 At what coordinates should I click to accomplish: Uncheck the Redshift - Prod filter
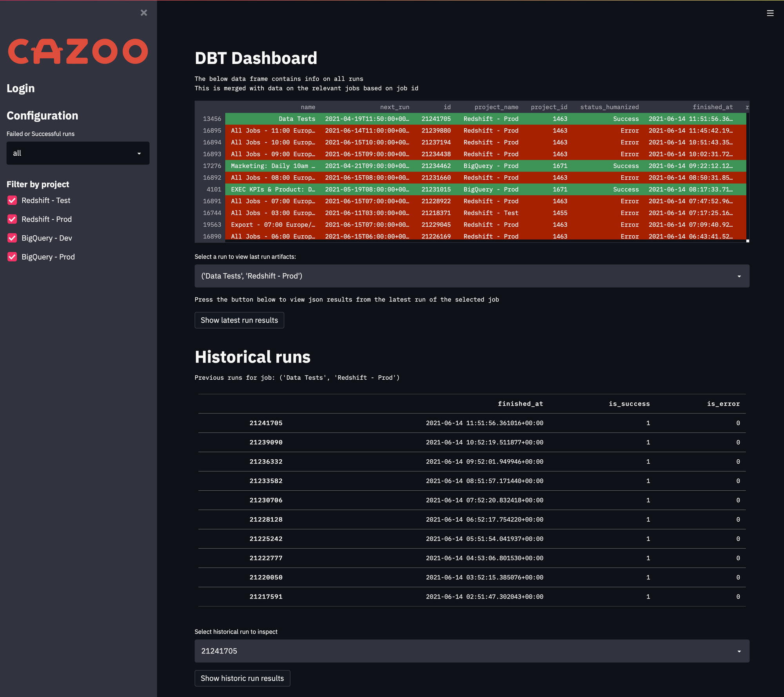point(12,219)
